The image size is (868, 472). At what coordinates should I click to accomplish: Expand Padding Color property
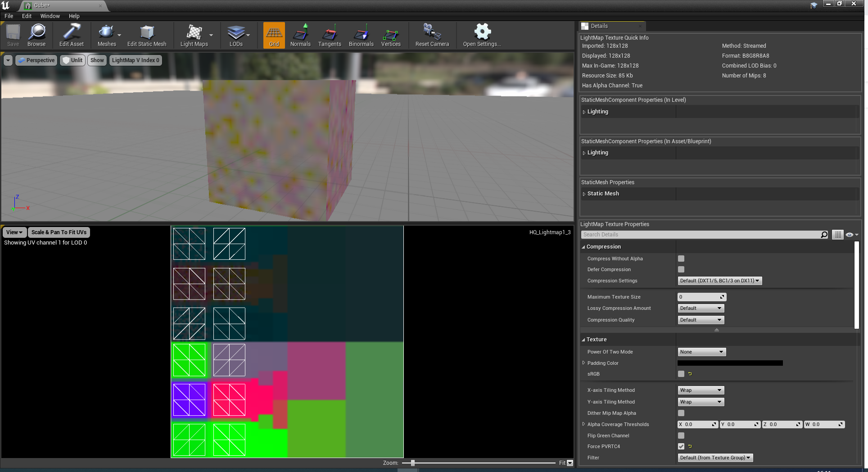[x=584, y=363]
